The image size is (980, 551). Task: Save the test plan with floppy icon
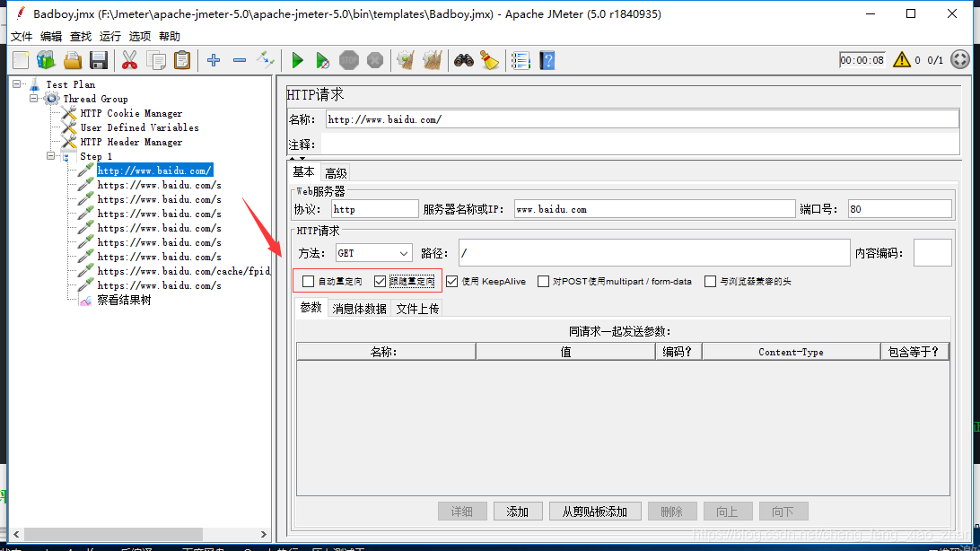[99, 61]
